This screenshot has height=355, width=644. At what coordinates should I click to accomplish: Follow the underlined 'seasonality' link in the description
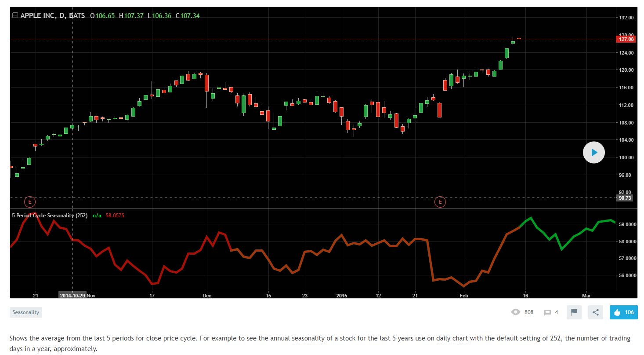coord(308,338)
